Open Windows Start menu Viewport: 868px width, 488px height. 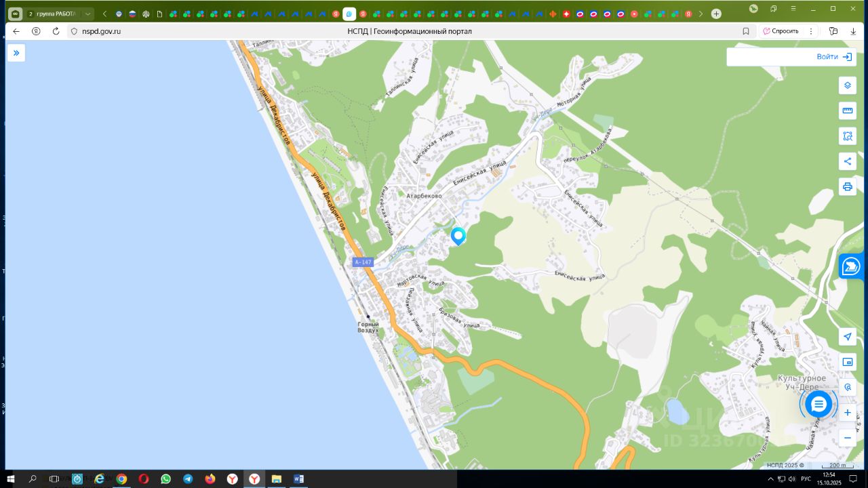(12, 479)
